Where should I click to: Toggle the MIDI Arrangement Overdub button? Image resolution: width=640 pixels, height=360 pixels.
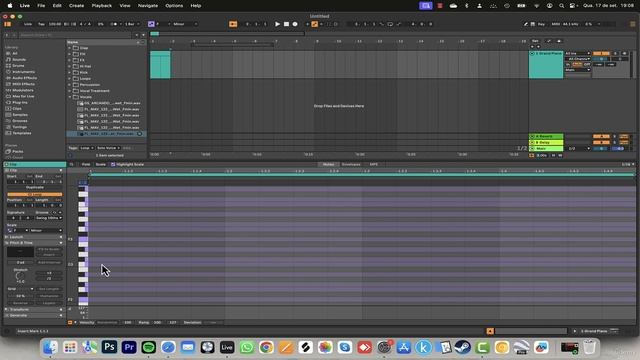point(307,24)
